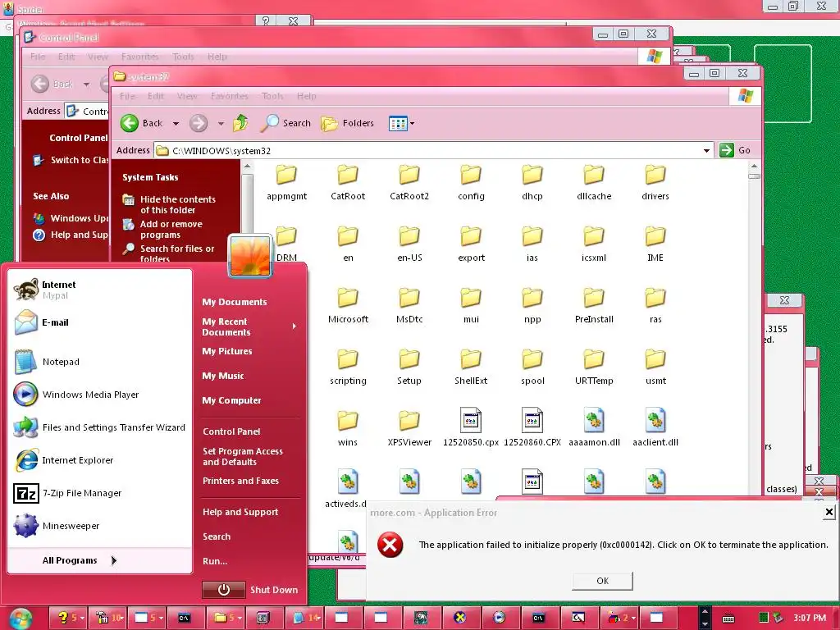Select the dhcp folder
This screenshot has width=840, height=630.
(532, 183)
